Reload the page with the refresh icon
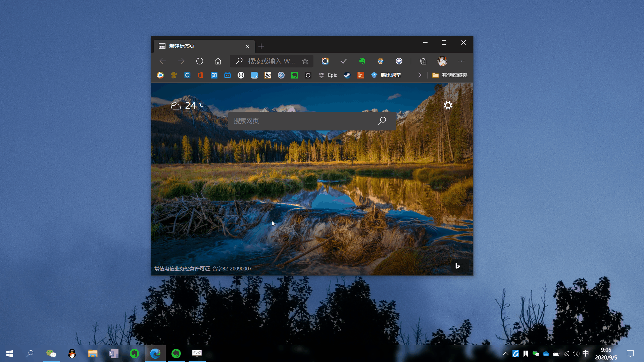Viewport: 644px width, 362px height. (x=200, y=61)
